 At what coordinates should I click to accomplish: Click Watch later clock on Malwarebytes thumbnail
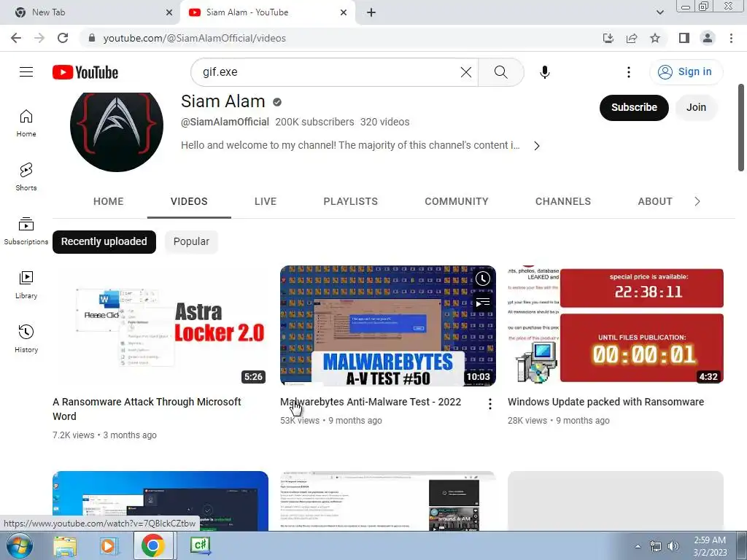pos(483,279)
